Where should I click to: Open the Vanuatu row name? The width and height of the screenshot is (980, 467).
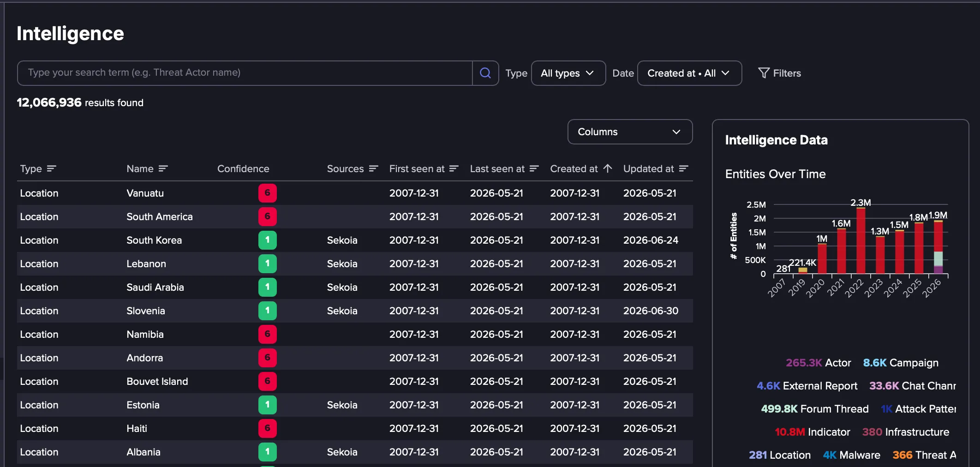[x=145, y=193]
